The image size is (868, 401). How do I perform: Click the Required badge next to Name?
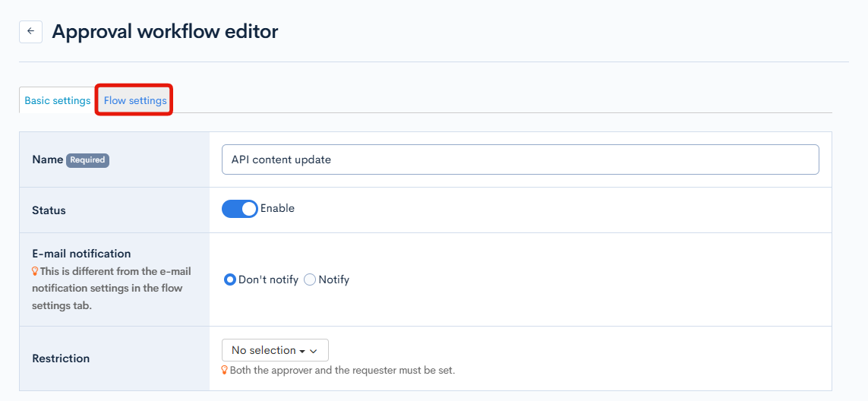87,160
